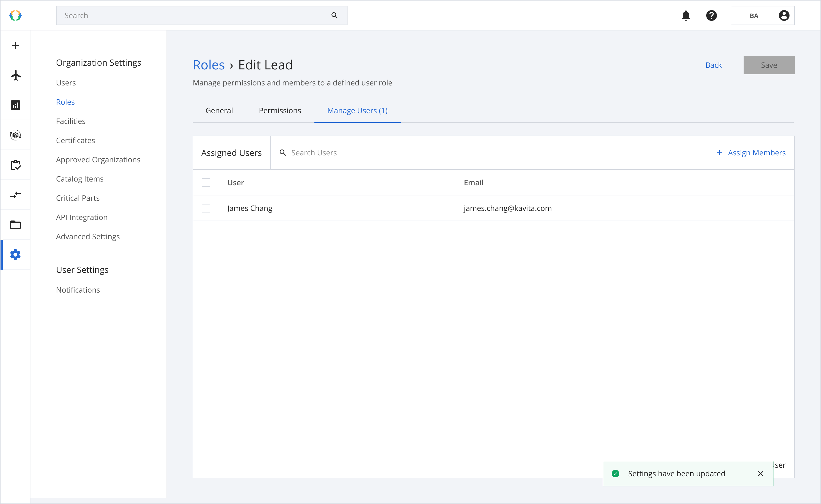Viewport: 821px width, 504px height.
Task: Open Users in Organization Settings
Action: [x=66, y=83]
